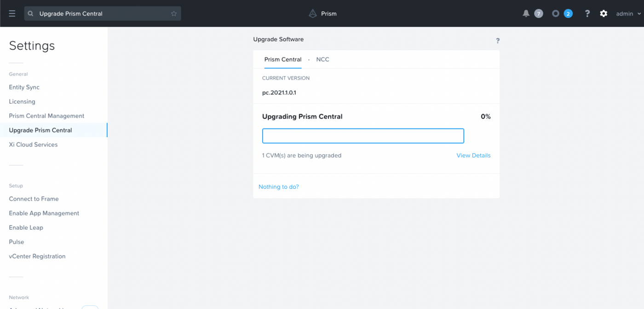
Task: Open Entity Sync settings
Action: point(24,87)
